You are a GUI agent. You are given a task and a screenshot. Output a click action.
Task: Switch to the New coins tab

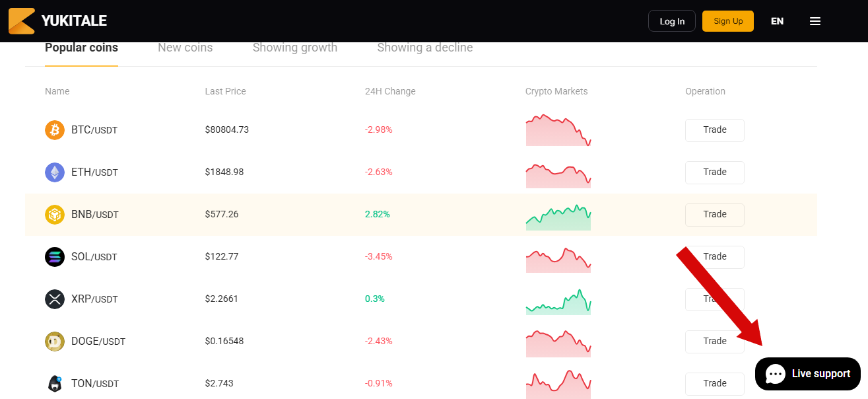185,48
